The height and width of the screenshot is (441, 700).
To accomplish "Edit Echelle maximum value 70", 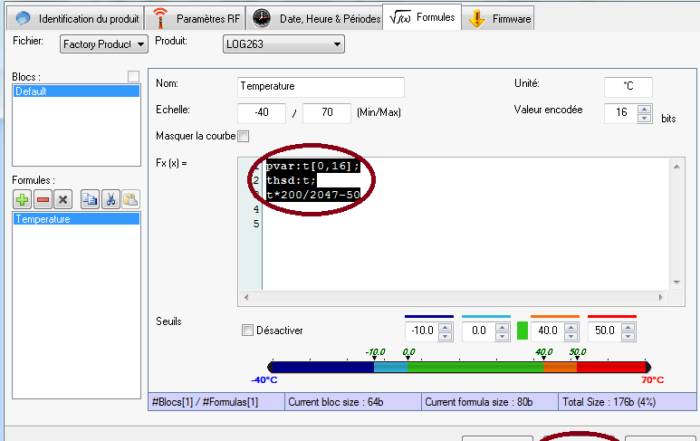I will (327, 112).
